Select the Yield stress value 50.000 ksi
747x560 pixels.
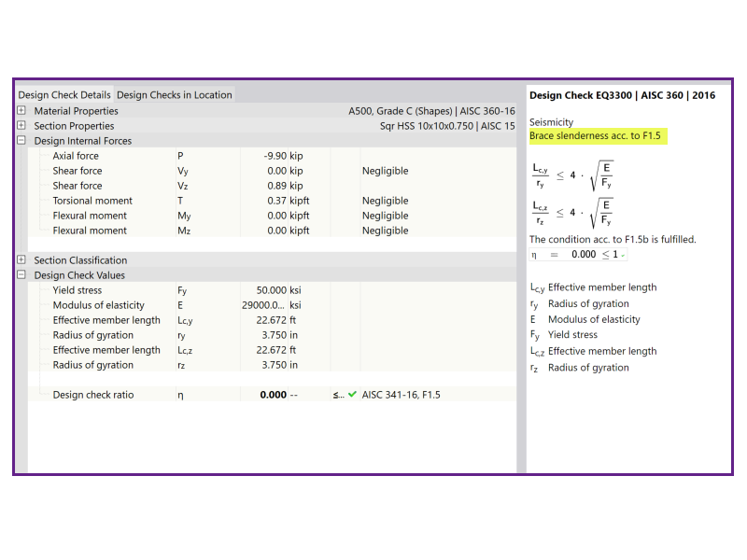271,289
